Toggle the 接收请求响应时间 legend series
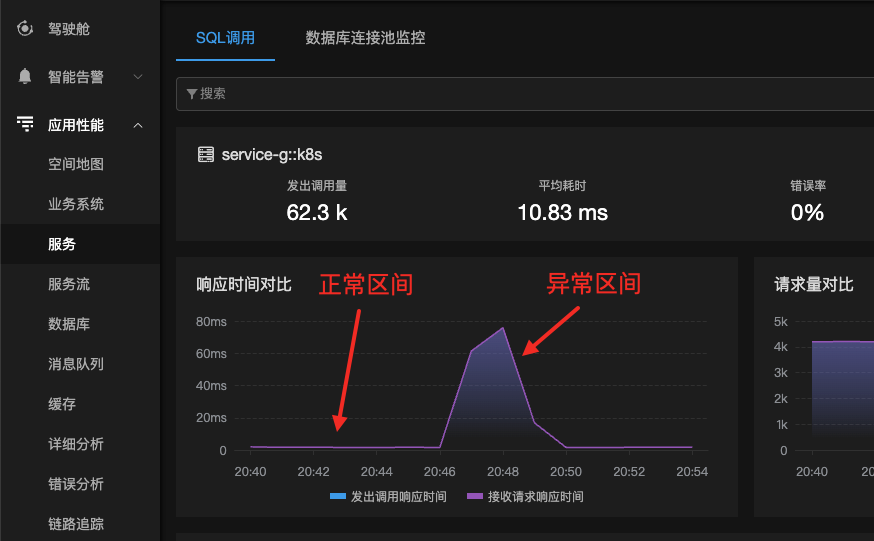Image resolution: width=874 pixels, height=541 pixels. click(525, 496)
